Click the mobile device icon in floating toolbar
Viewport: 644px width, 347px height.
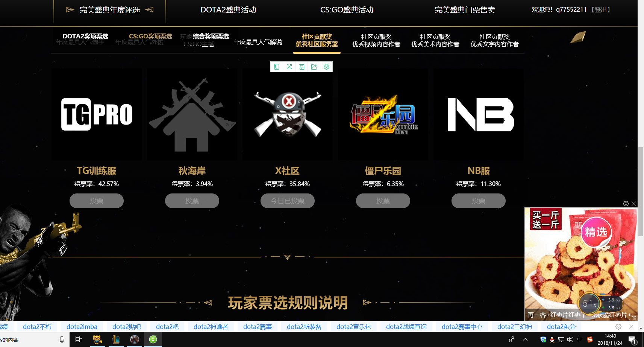[277, 67]
